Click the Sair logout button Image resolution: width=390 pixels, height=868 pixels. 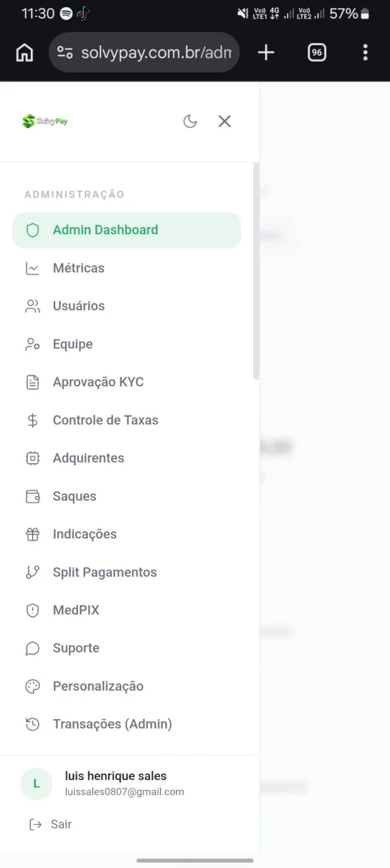(50, 824)
